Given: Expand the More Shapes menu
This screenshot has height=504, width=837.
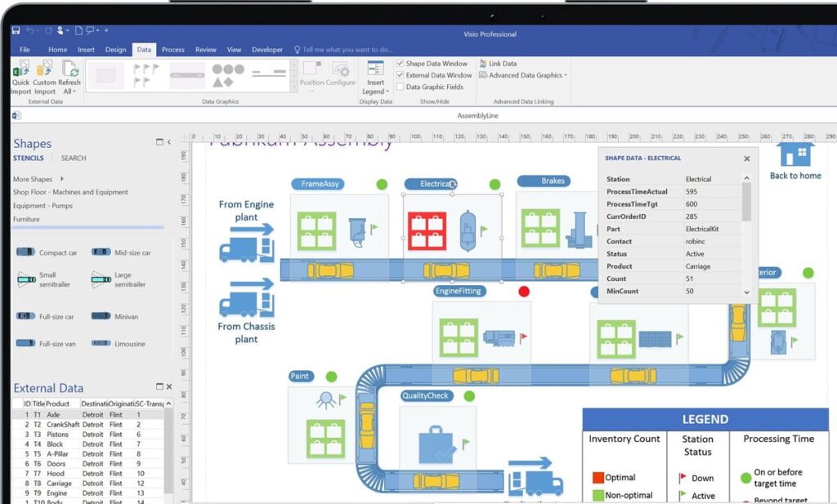Looking at the screenshot, I should 39,178.
